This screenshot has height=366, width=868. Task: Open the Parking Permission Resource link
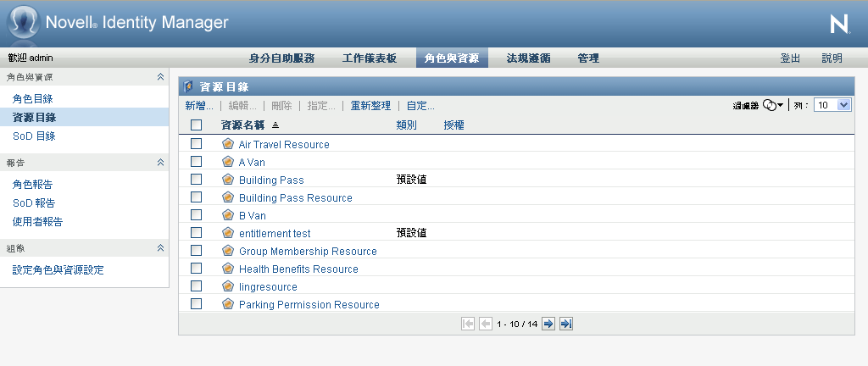(309, 304)
